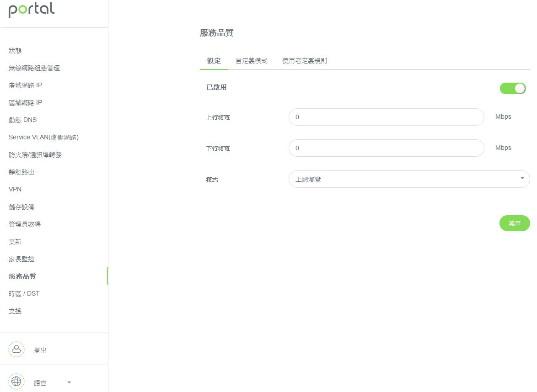The width and height of the screenshot is (537, 392).
Task: Go to 區域網路 IP settings
Action: click(x=25, y=103)
